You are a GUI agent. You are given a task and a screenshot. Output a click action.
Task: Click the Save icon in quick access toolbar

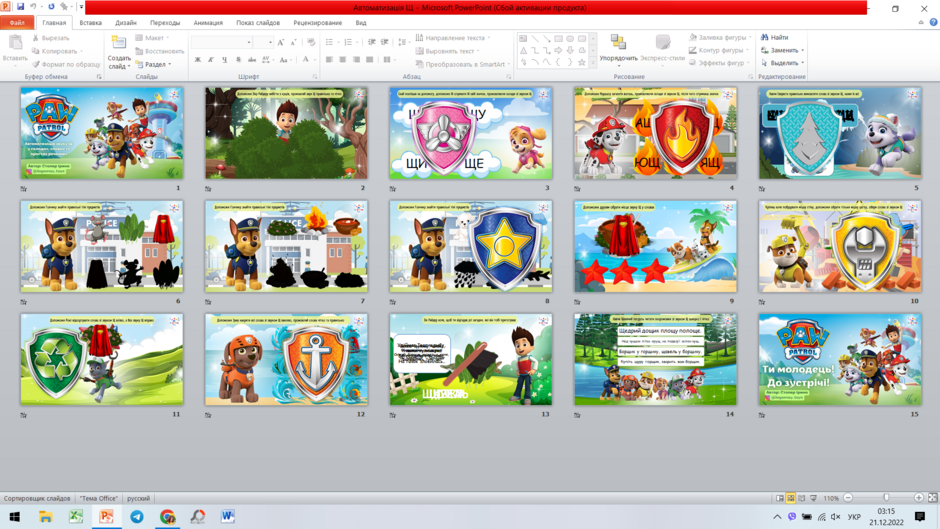tap(20, 7)
